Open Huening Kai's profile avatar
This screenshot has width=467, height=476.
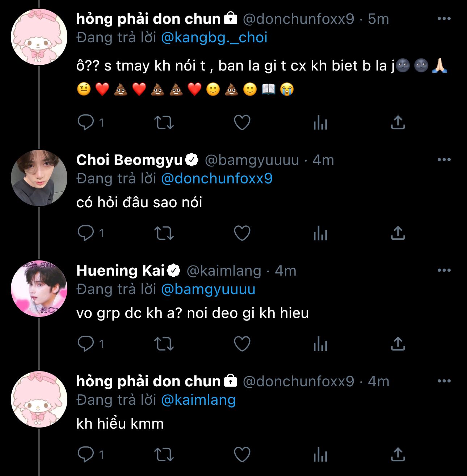39,289
